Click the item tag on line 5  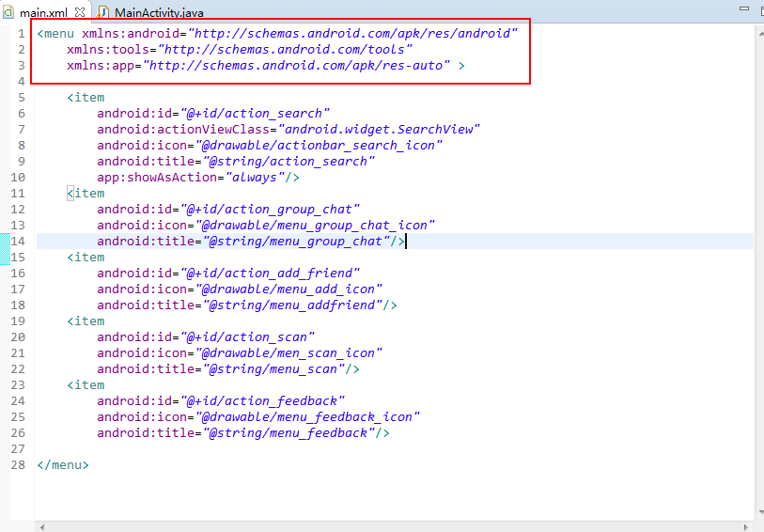(86, 98)
